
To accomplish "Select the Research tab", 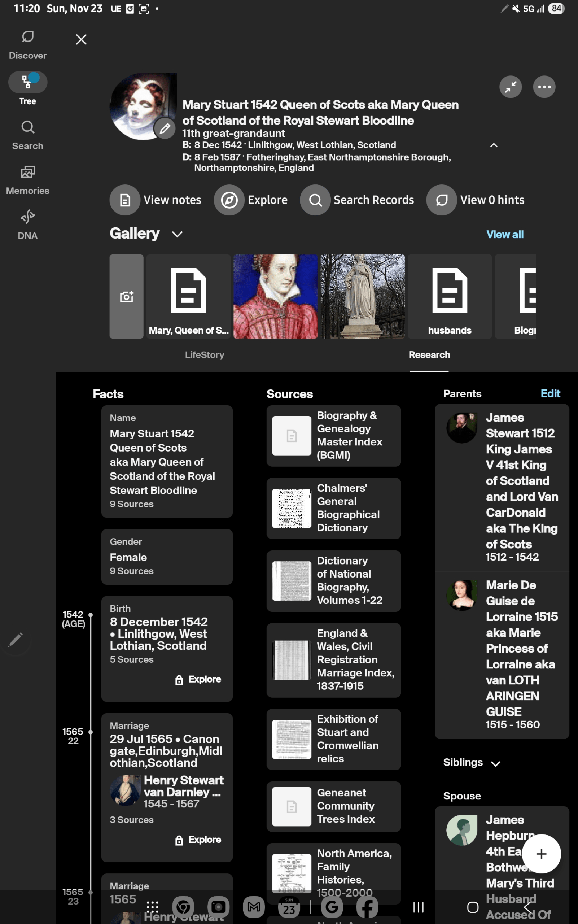I will [x=429, y=355].
